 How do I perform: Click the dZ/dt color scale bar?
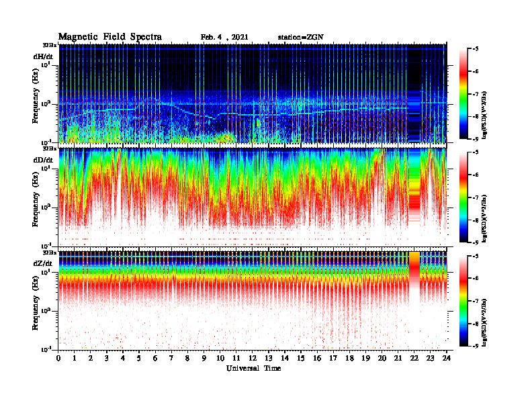[x=463, y=301]
